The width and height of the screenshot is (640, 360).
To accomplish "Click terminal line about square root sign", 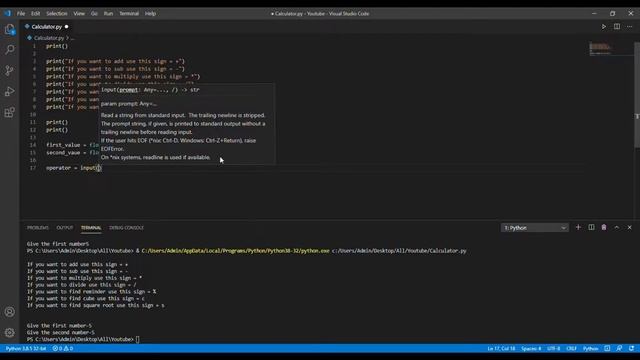I will (x=96, y=305).
